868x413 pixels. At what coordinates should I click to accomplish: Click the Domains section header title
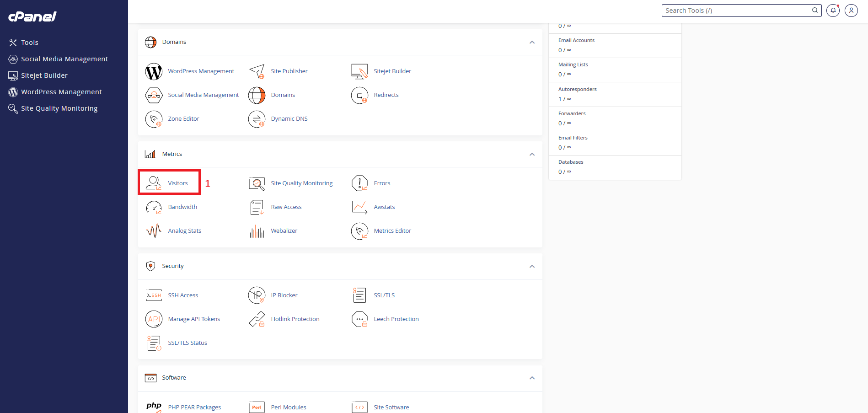pos(174,42)
